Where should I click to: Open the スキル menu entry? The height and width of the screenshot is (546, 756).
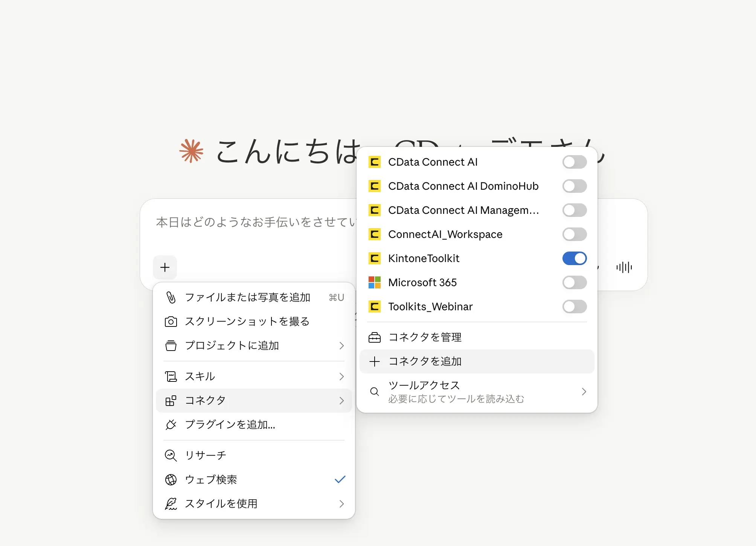[x=254, y=377]
